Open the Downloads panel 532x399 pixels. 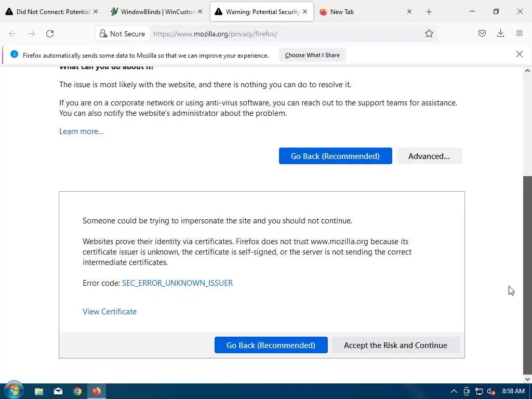(500, 33)
